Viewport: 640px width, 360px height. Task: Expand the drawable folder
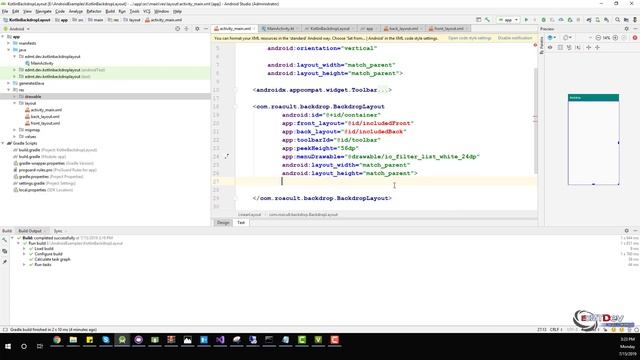(x=15, y=97)
